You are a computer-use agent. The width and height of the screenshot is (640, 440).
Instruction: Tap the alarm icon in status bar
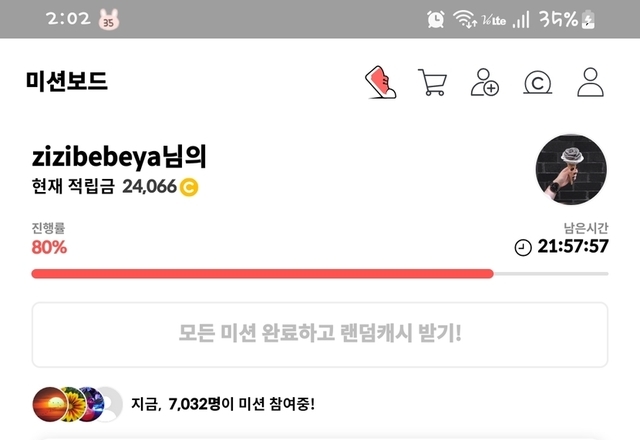click(x=436, y=19)
